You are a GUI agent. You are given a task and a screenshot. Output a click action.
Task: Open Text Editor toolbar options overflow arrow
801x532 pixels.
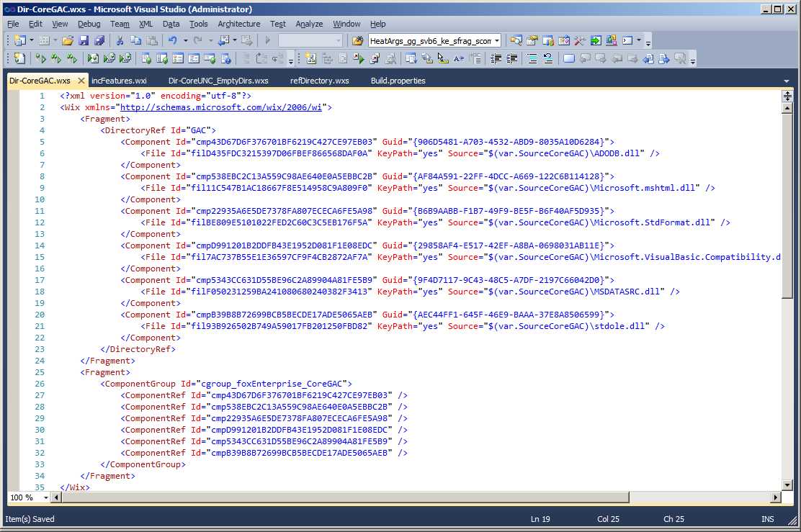coord(693,60)
